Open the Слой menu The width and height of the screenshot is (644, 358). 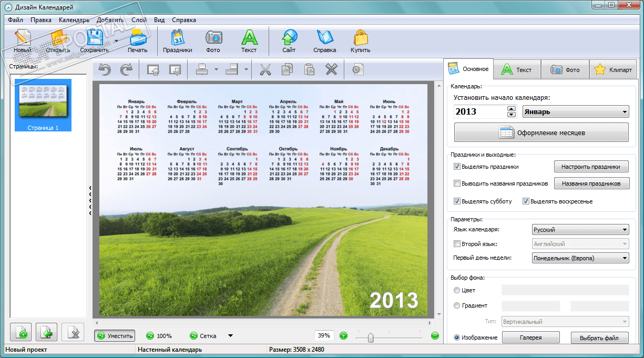point(139,20)
